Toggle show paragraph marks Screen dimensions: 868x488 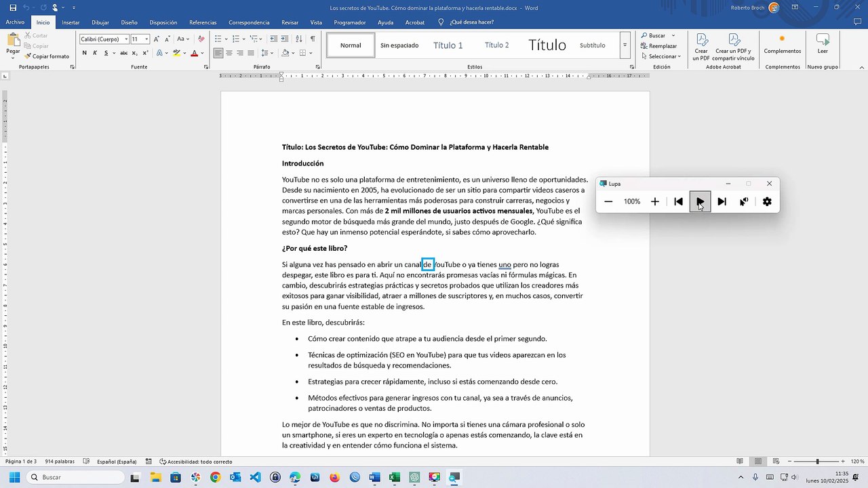[x=313, y=39]
